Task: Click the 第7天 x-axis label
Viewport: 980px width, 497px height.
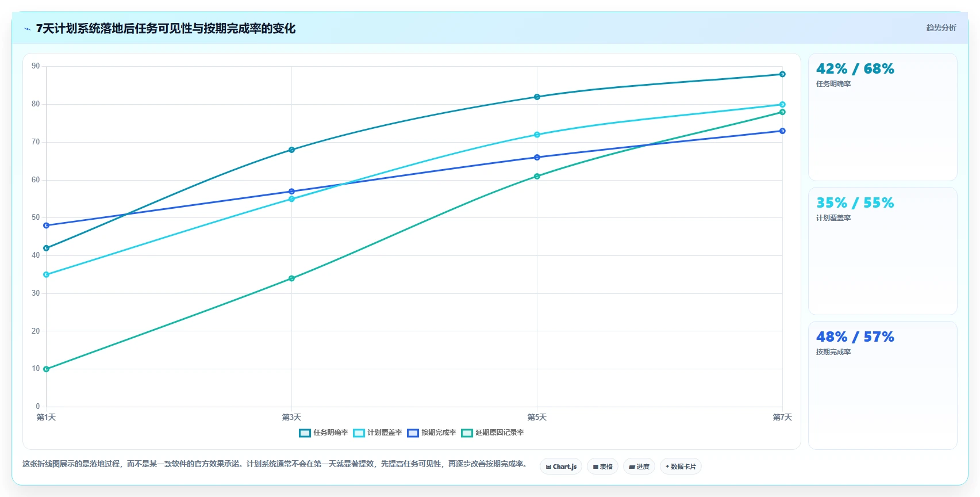Action: [782, 417]
